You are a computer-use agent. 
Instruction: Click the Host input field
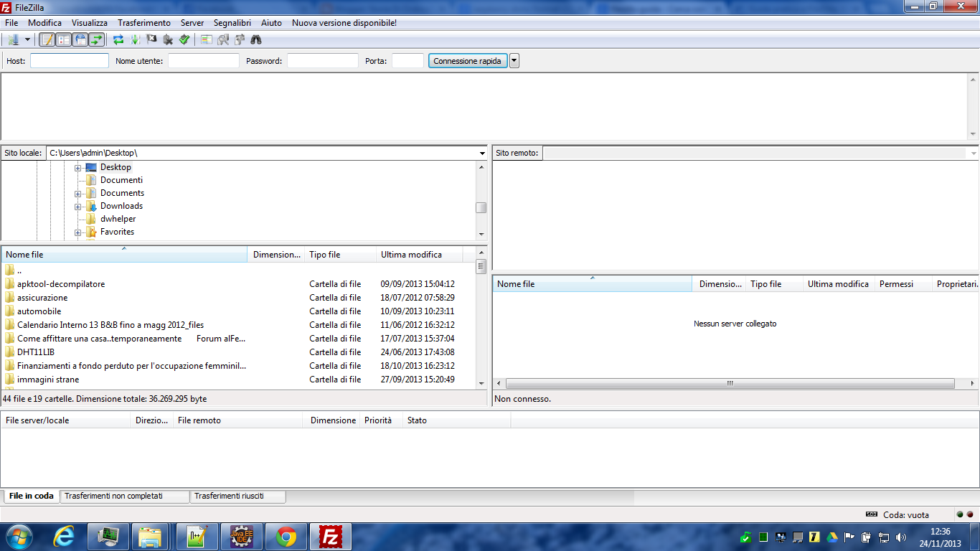[70, 61]
